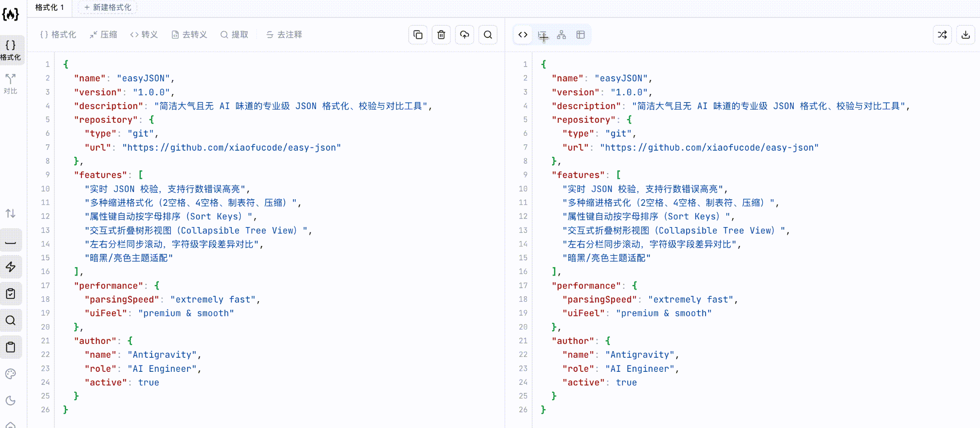Click line number 9 in the left editor
Screen dimensions: 980x428
pyautogui.click(x=47, y=175)
